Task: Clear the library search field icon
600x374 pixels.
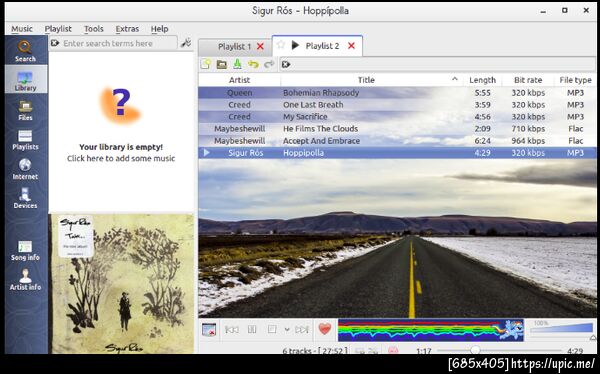Action: pyautogui.click(x=55, y=43)
